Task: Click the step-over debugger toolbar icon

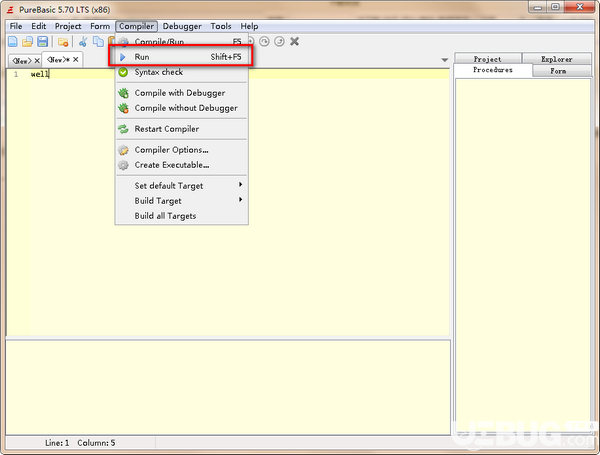Action: 264,41
